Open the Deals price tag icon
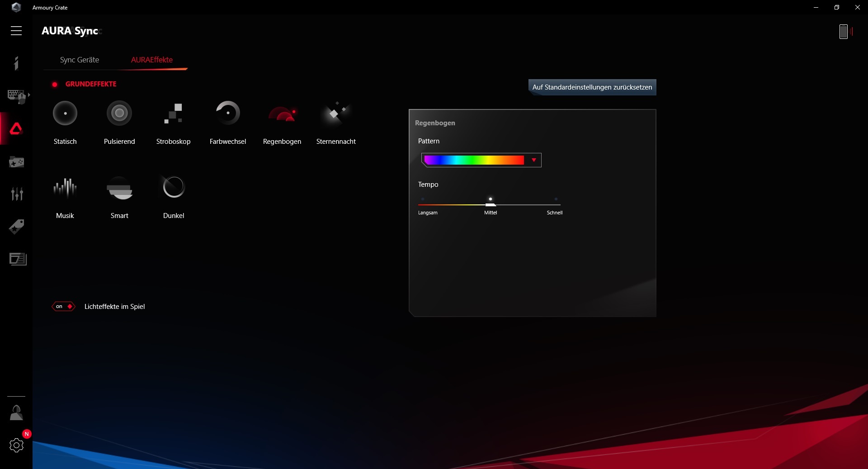This screenshot has height=469, width=868. [16, 227]
